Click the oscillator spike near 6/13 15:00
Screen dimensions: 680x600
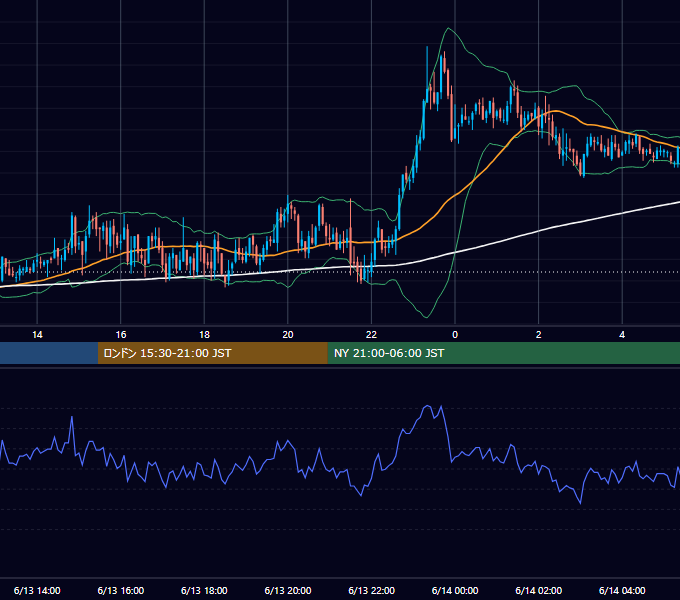point(72,417)
